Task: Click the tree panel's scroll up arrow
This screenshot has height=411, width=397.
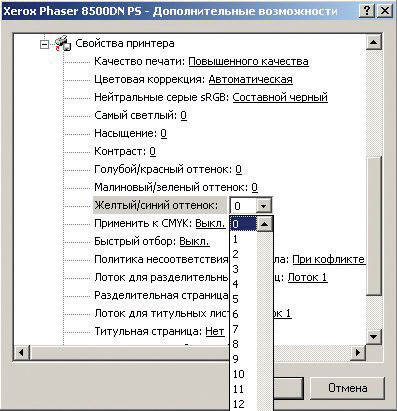Action: (373, 42)
